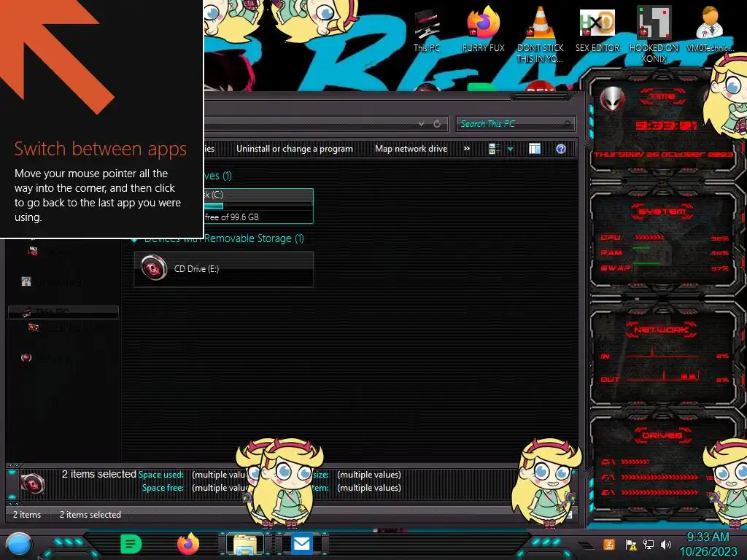Click the Space free: label
Image resolution: width=747 pixels, height=560 pixels.
point(163,488)
